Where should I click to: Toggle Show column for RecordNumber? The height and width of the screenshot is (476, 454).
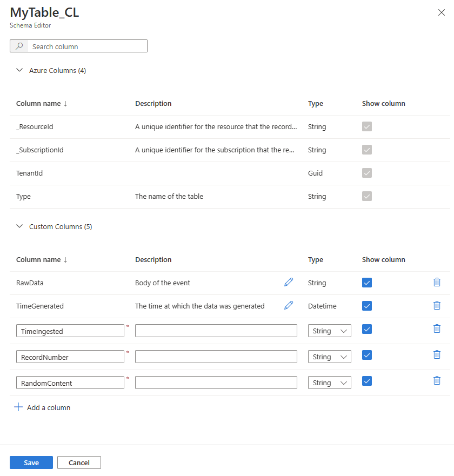(x=367, y=355)
